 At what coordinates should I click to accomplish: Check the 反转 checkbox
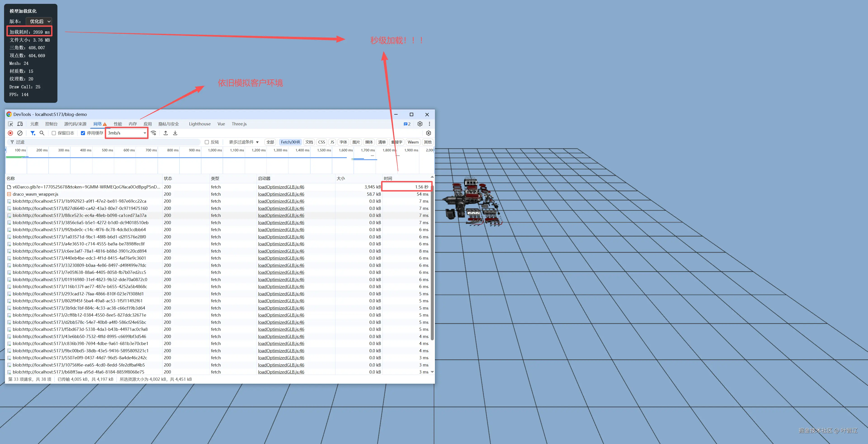[x=207, y=142]
